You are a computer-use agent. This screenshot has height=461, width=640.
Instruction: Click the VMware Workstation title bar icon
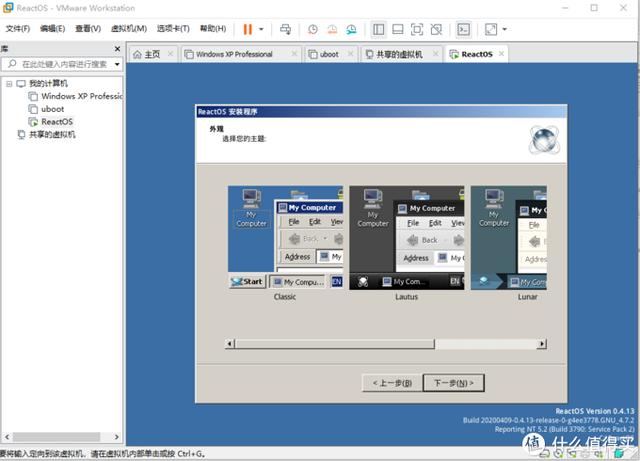pyautogui.click(x=8, y=7)
